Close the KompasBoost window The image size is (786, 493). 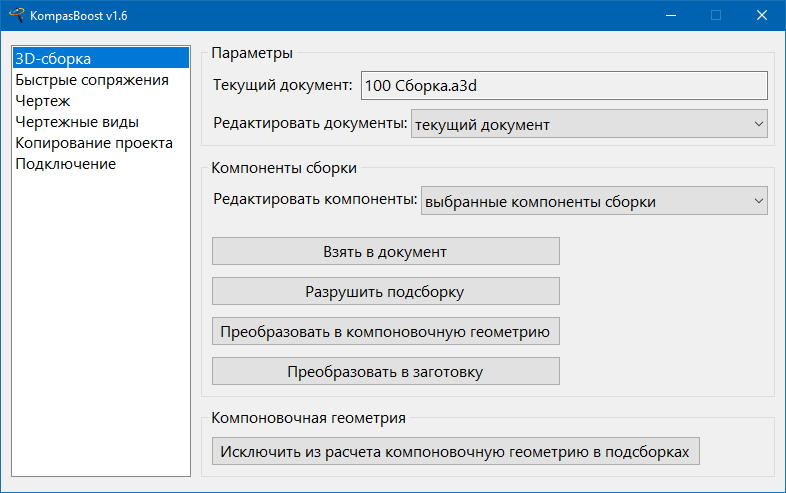pyautogui.click(x=762, y=16)
